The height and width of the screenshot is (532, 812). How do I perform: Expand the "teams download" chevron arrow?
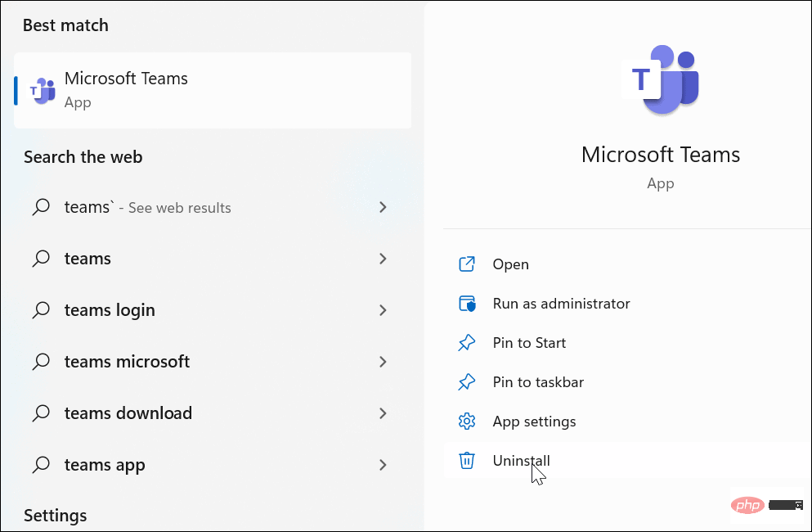(x=383, y=413)
